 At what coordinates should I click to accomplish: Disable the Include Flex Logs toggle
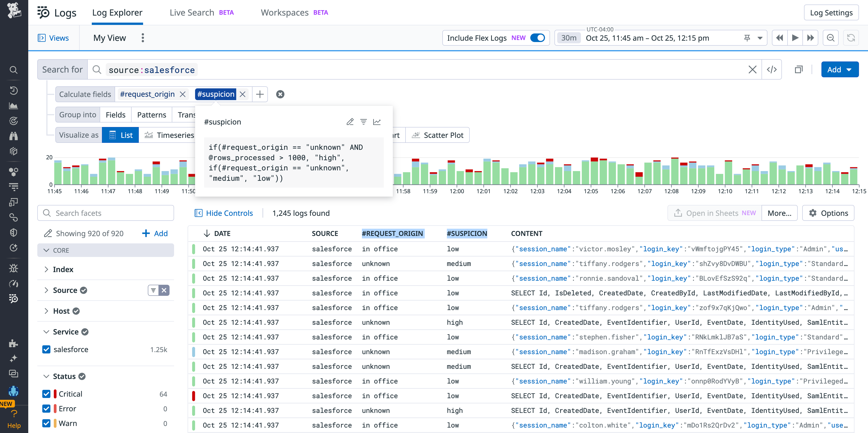538,38
